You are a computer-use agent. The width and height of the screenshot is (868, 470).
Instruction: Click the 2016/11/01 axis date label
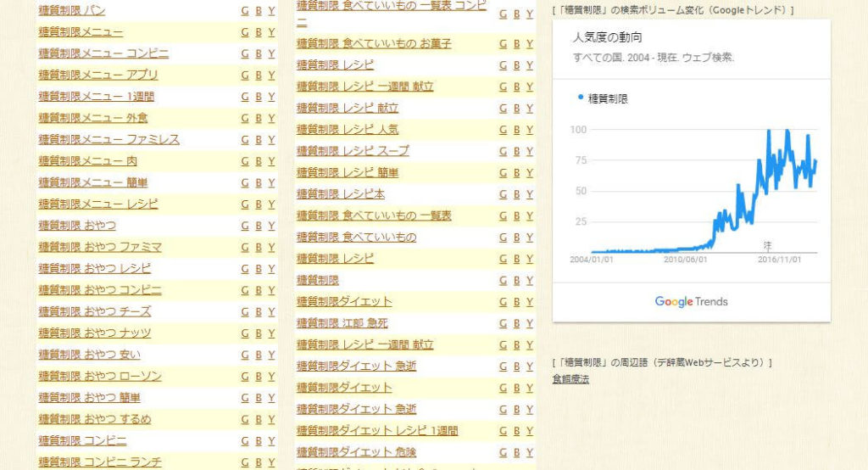(x=780, y=260)
